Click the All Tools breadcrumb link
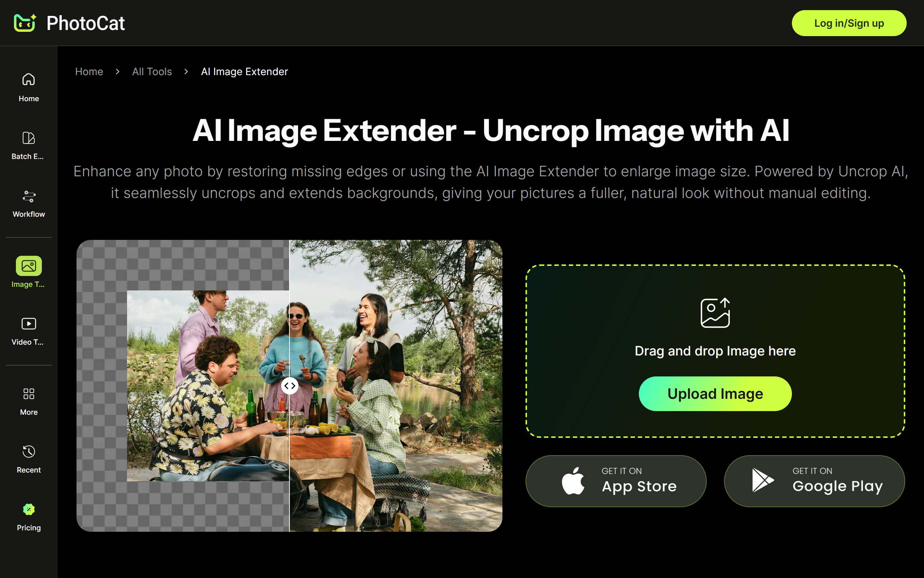The height and width of the screenshot is (578, 924). (152, 72)
